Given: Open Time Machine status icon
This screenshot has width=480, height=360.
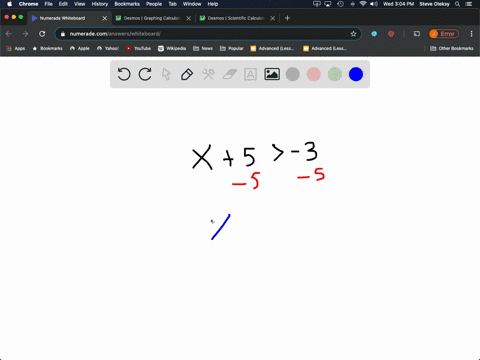Looking at the screenshot, I should pyautogui.click(x=340, y=4).
